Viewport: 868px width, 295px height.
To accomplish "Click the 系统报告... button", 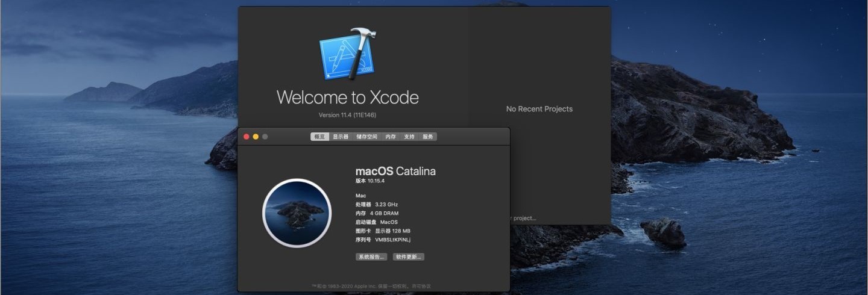I will tap(371, 256).
